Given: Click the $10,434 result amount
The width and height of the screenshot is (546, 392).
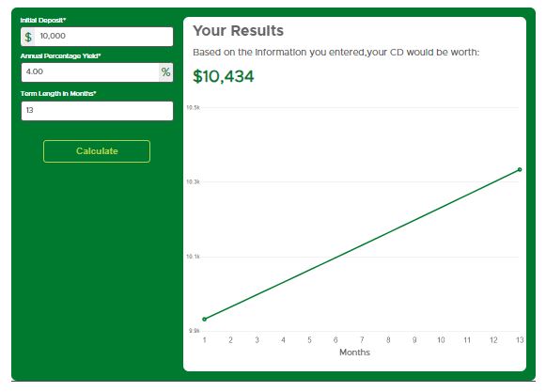Looking at the screenshot, I should 224,76.
